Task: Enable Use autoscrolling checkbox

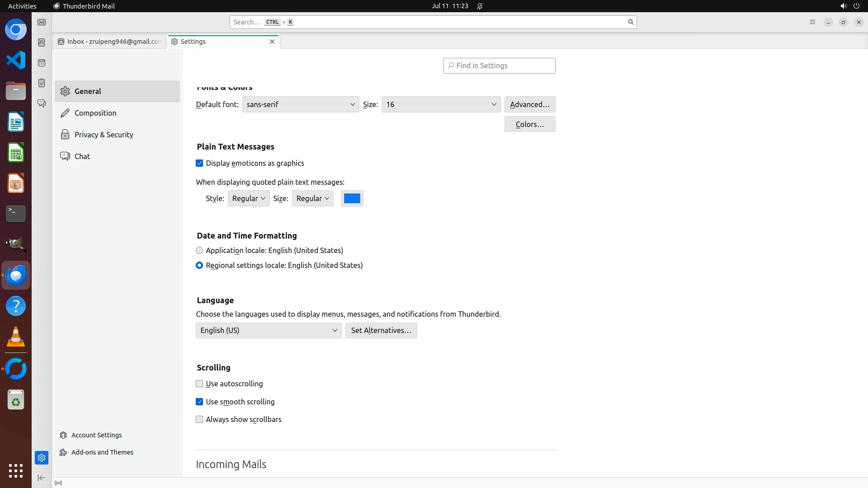Action: 199,384
